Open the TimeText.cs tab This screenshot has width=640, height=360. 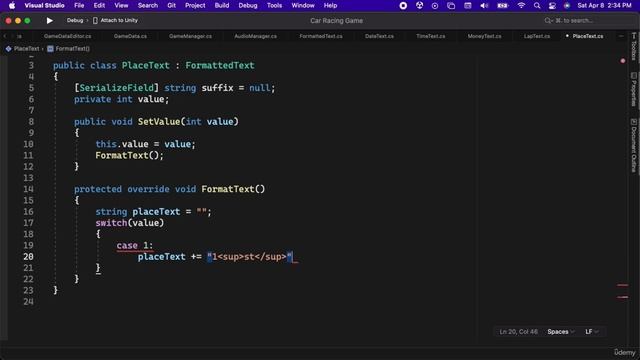(x=431, y=36)
